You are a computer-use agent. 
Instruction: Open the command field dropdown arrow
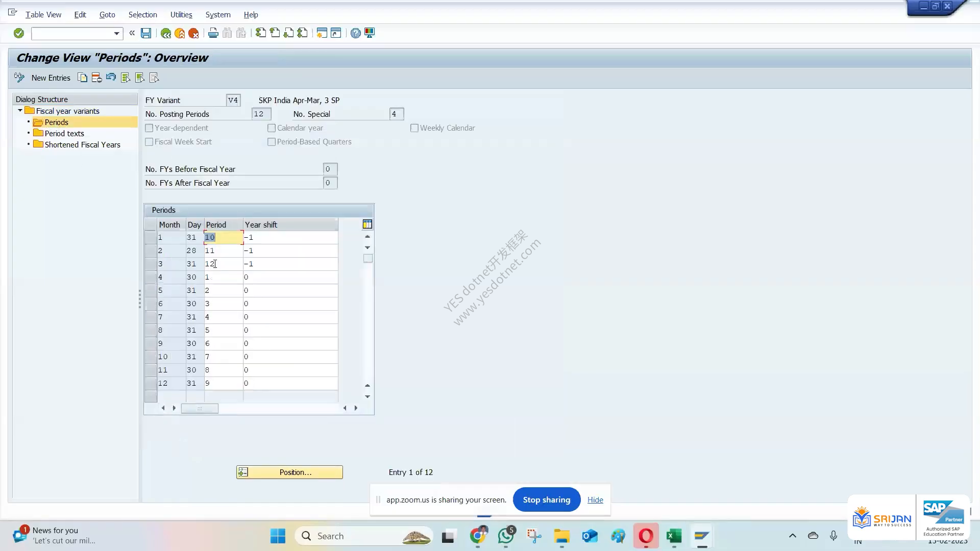116,34
